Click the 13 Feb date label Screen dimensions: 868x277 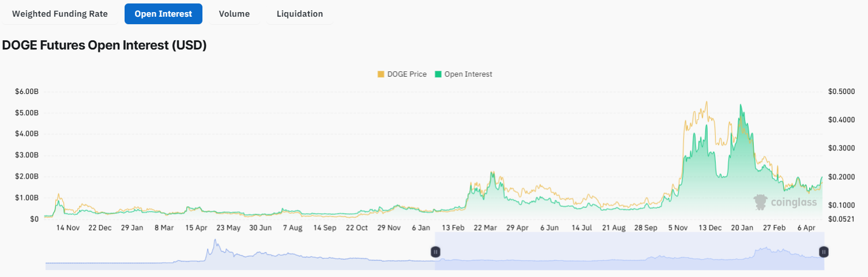coord(453,228)
